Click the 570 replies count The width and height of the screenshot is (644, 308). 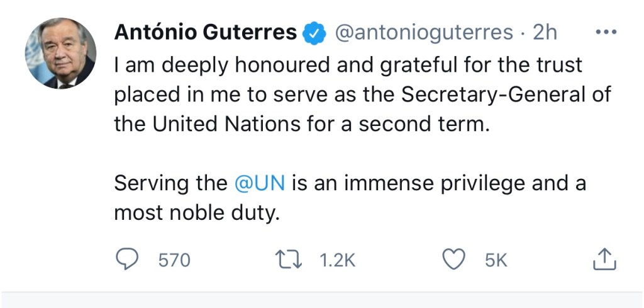pos(174,260)
